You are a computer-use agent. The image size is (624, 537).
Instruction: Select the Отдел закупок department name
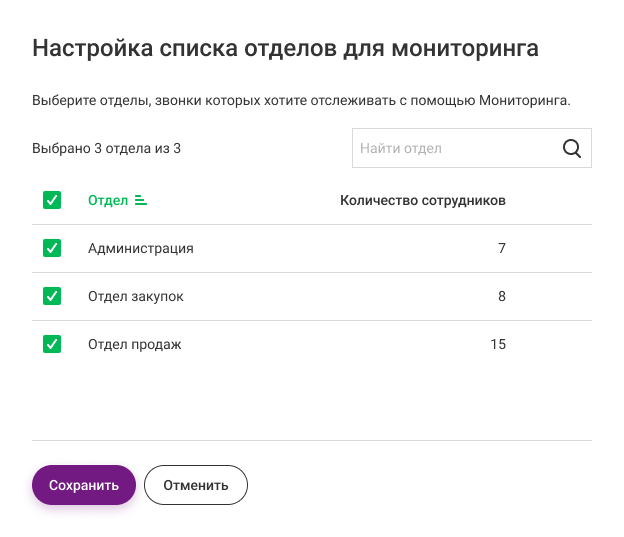(x=135, y=296)
